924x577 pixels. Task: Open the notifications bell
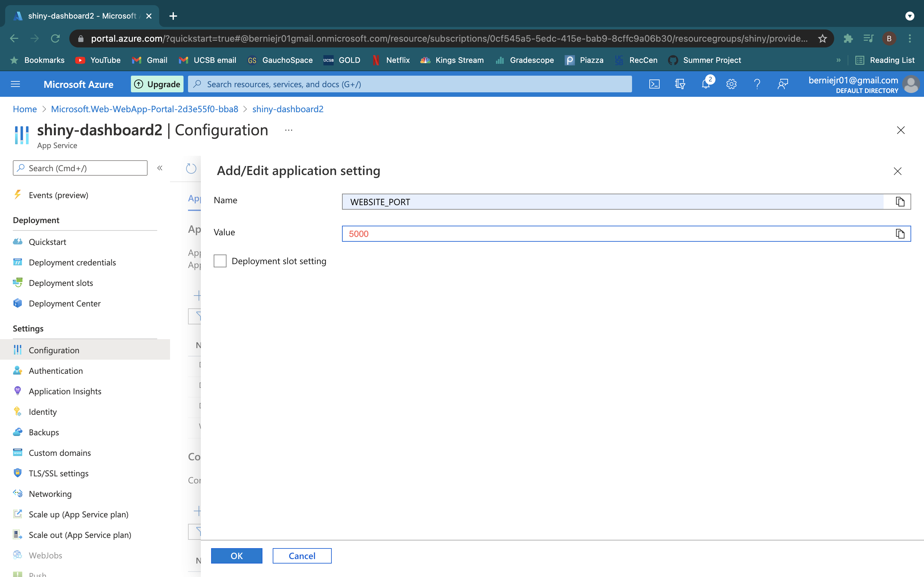point(706,84)
